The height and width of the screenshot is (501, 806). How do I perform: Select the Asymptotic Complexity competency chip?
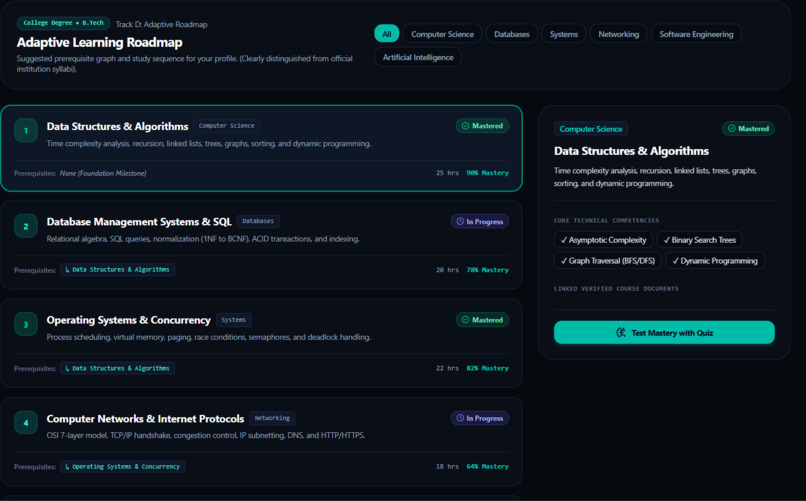[x=603, y=240]
